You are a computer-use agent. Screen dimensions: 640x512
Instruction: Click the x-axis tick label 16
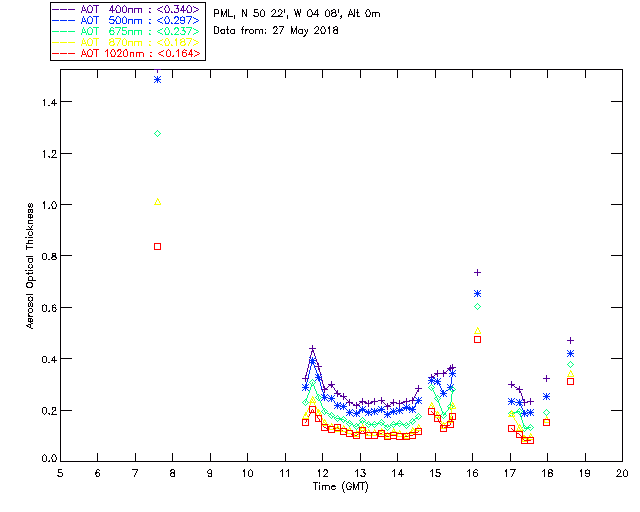473,473
